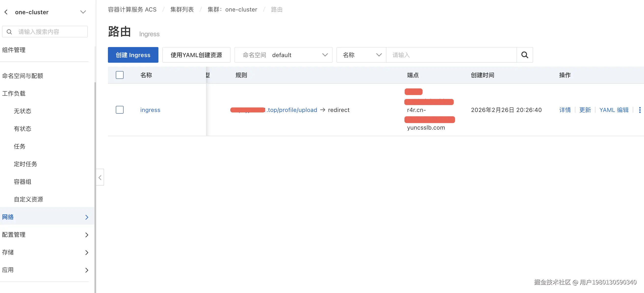Click 使用YAML创建资源 button

click(x=196, y=55)
